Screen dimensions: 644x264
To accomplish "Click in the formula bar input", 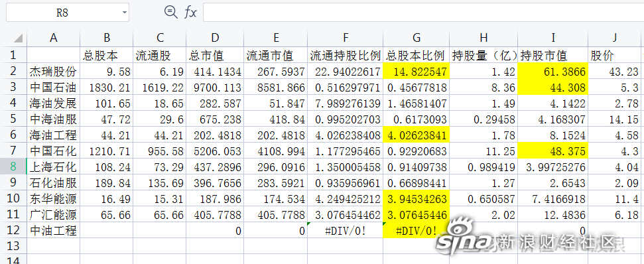I will (x=423, y=13).
